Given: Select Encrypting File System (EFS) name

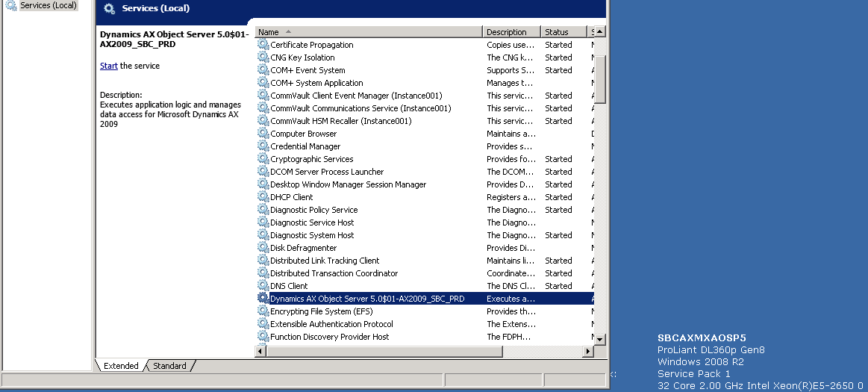Looking at the screenshot, I should 321,311.
